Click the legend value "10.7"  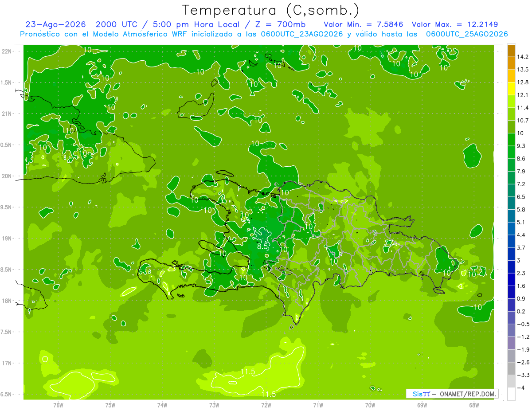pos(524,121)
